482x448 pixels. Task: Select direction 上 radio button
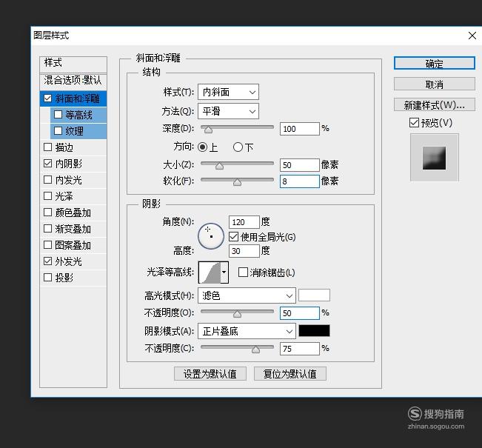click(x=202, y=147)
